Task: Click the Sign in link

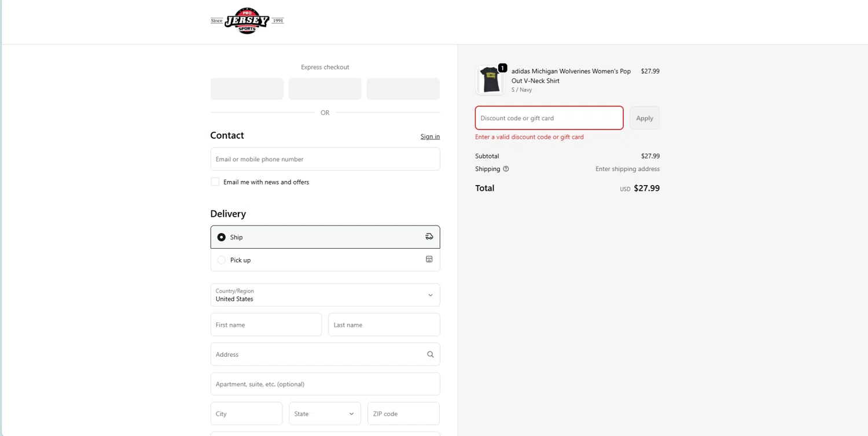Action: [x=430, y=136]
